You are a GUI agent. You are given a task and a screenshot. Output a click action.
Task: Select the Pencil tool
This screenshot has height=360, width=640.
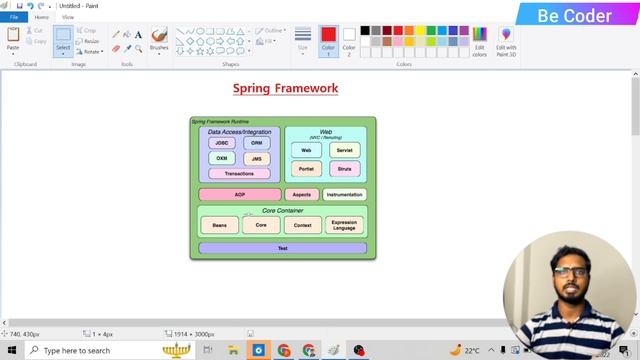point(116,35)
